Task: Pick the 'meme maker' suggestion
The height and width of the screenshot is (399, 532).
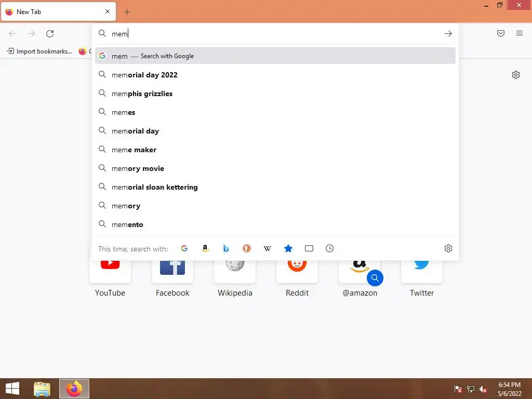Action: click(275, 150)
